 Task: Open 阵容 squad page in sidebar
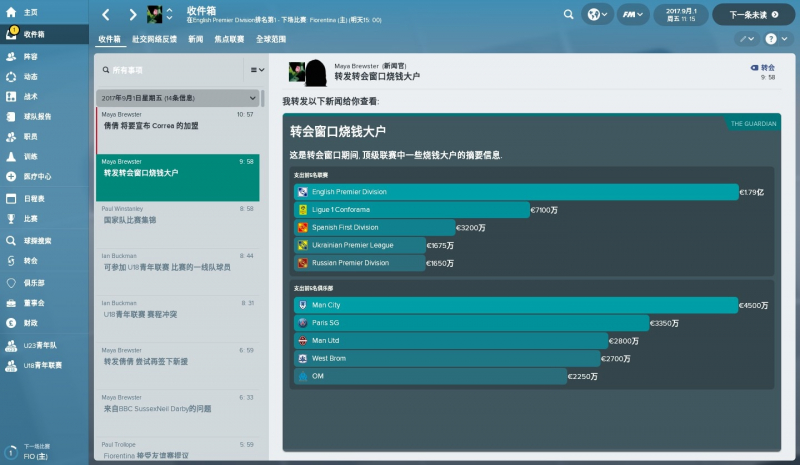click(x=30, y=57)
